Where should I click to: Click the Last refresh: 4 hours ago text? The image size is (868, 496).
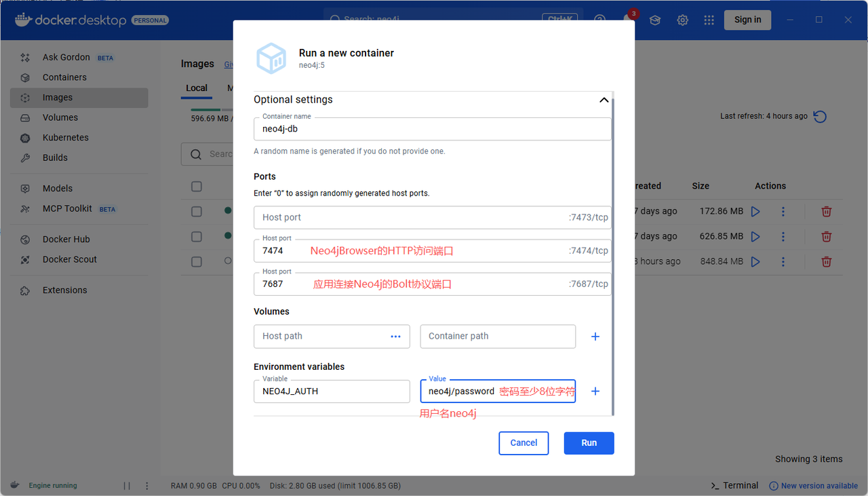(x=764, y=116)
